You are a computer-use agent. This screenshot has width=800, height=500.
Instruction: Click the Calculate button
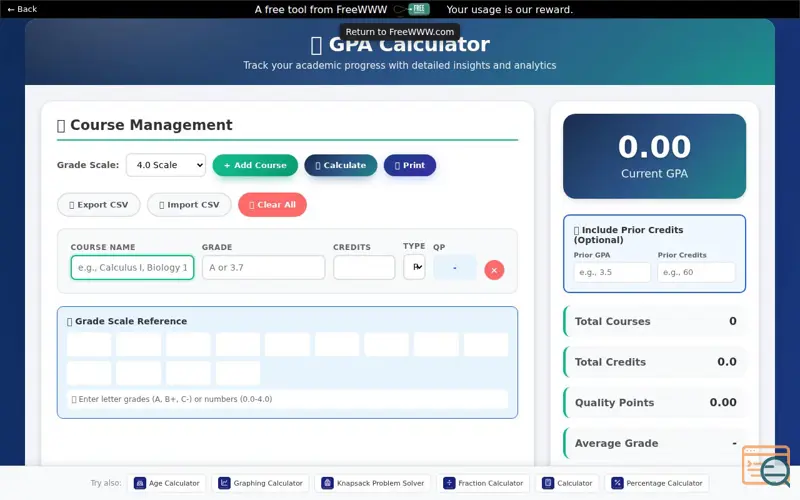click(x=340, y=165)
